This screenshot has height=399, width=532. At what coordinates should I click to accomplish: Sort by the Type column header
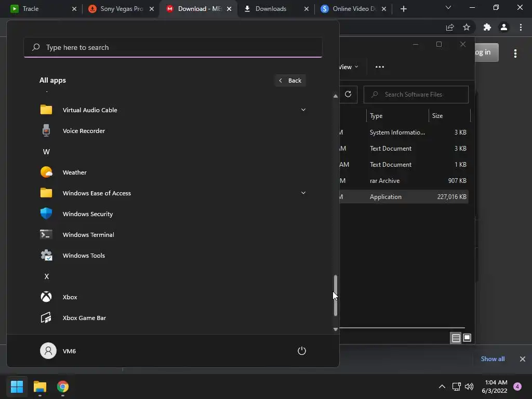click(x=397, y=116)
